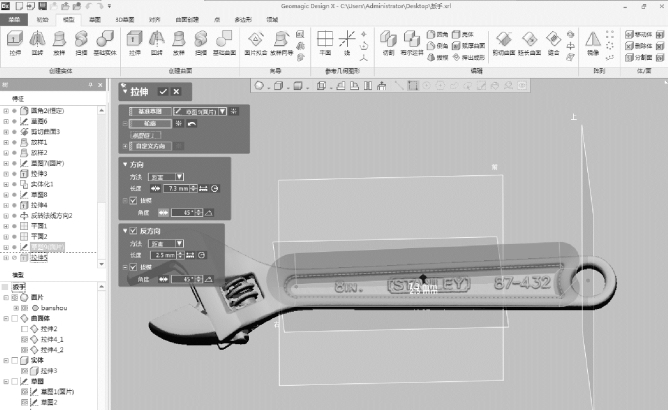Click the 基准草图 base sketch button
668x410 pixels.
(150, 112)
